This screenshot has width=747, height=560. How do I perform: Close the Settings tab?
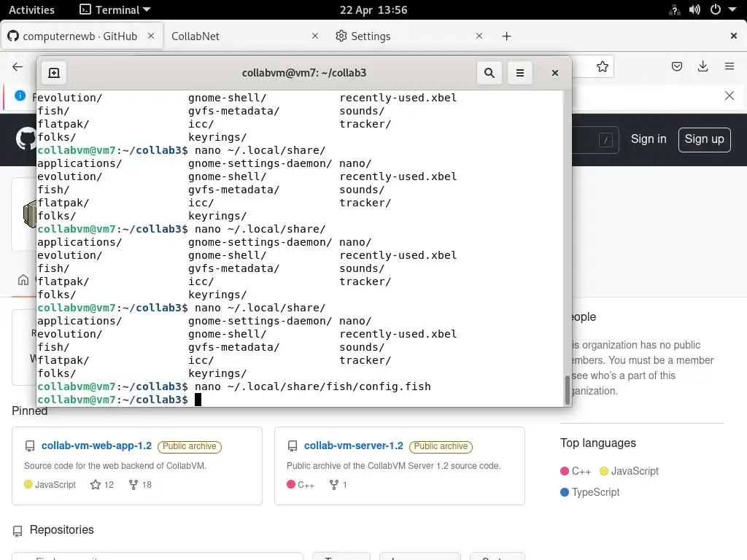point(479,36)
